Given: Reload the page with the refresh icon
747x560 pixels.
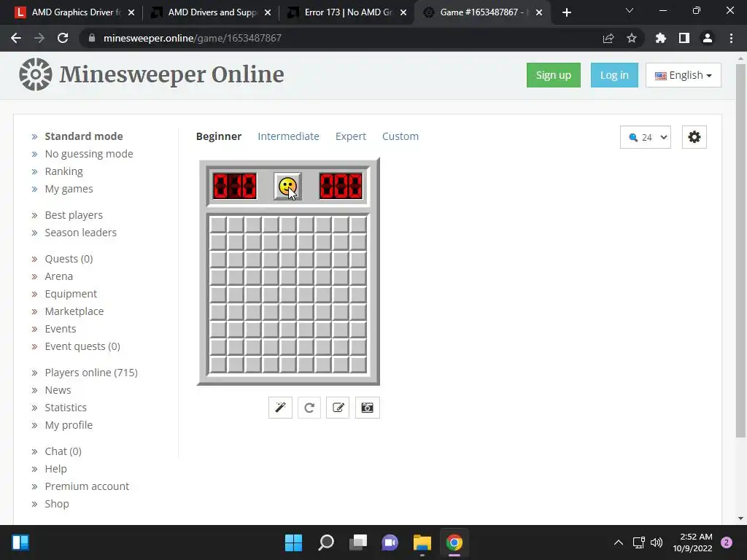Looking at the screenshot, I should 63,38.
